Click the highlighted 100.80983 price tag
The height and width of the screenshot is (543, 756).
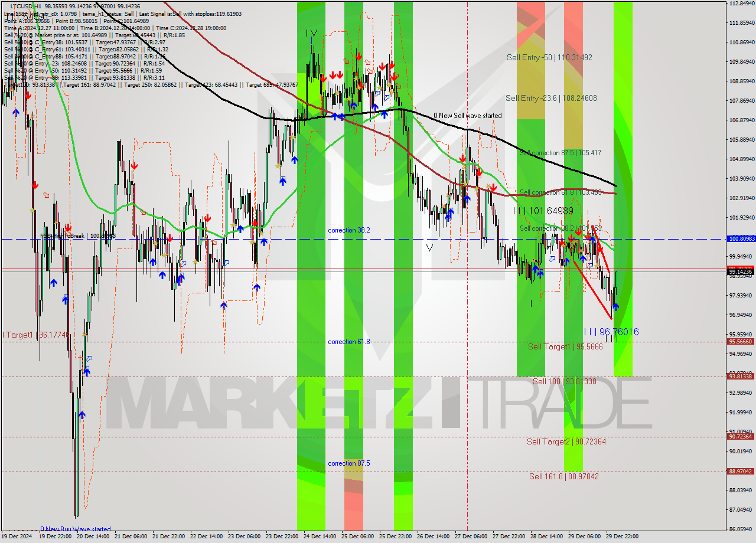click(x=741, y=239)
